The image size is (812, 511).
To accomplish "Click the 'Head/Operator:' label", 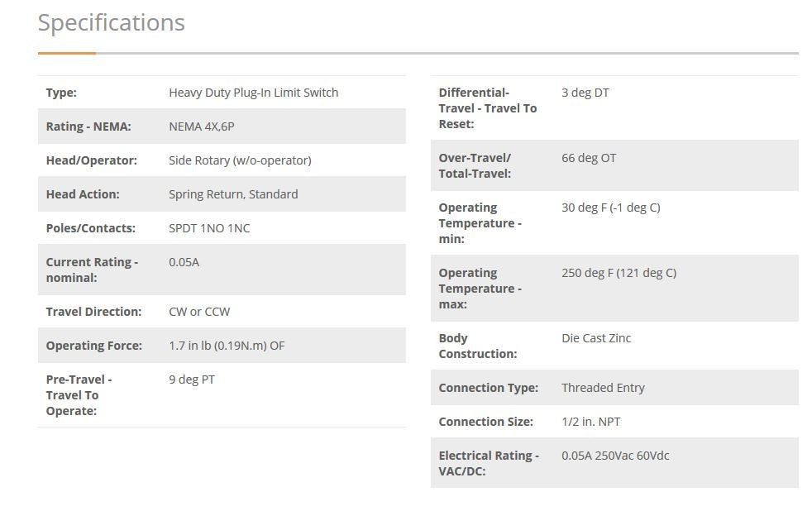I will [x=92, y=160].
